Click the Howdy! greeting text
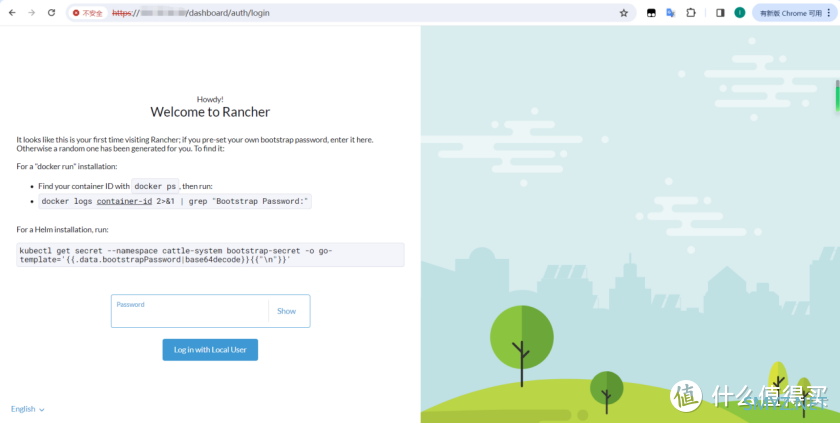 click(210, 99)
